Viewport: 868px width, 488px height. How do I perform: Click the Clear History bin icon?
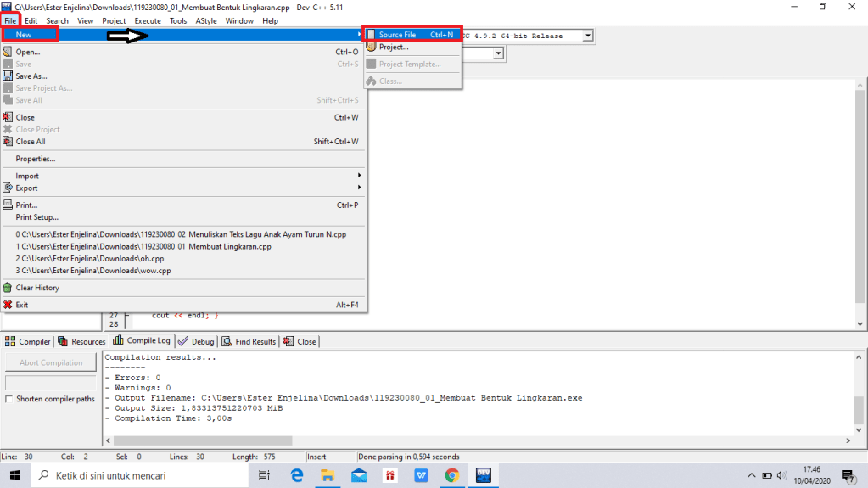click(x=8, y=288)
